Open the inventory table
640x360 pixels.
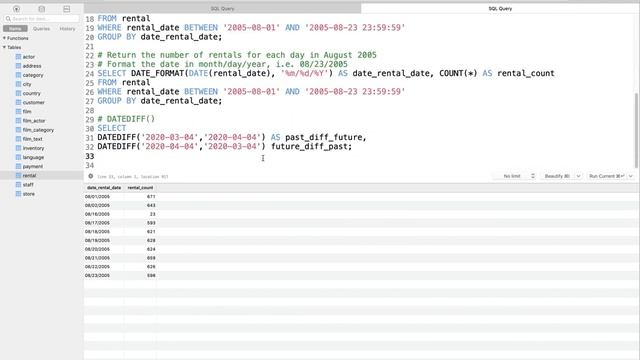pos(33,148)
